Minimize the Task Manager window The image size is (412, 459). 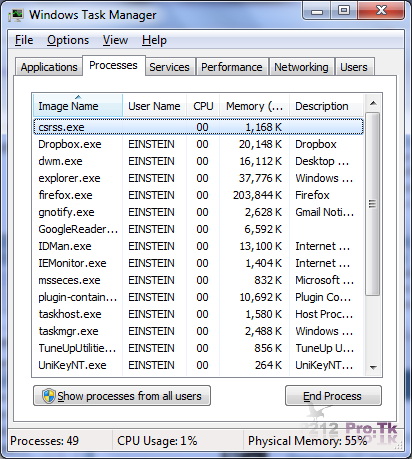[317, 11]
